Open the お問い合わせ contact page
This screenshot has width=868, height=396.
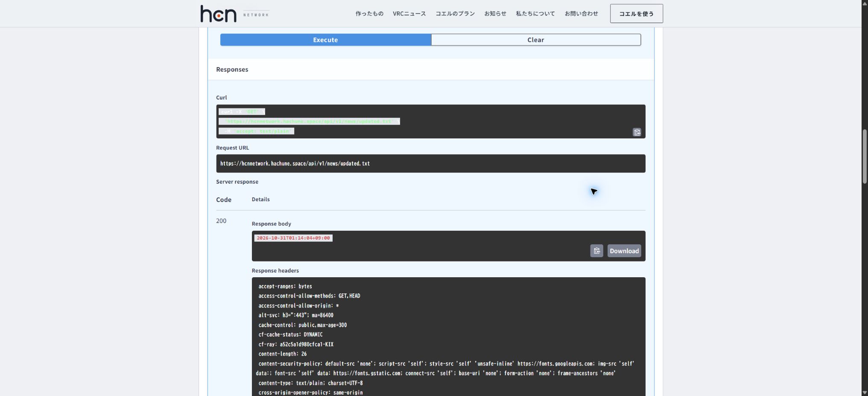[x=581, y=14]
